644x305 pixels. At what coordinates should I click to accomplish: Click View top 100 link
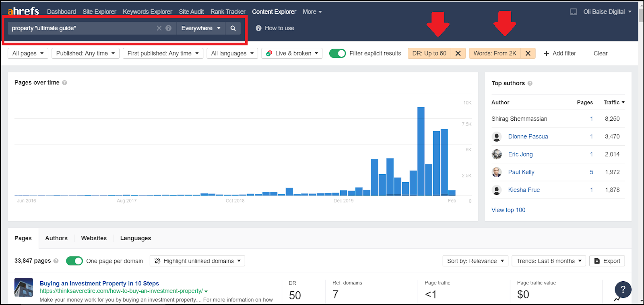pos(508,210)
